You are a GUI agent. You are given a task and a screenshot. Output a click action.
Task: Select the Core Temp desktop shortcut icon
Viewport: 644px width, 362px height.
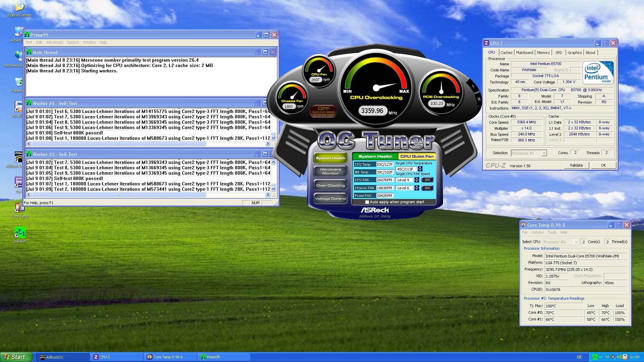tap(19, 208)
